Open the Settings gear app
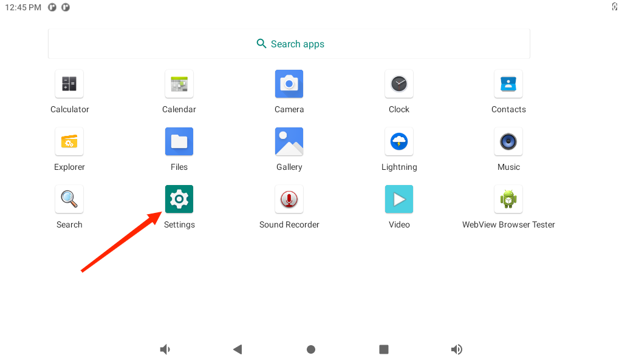Image resolution: width=622 pixels, height=364 pixels. click(x=179, y=199)
